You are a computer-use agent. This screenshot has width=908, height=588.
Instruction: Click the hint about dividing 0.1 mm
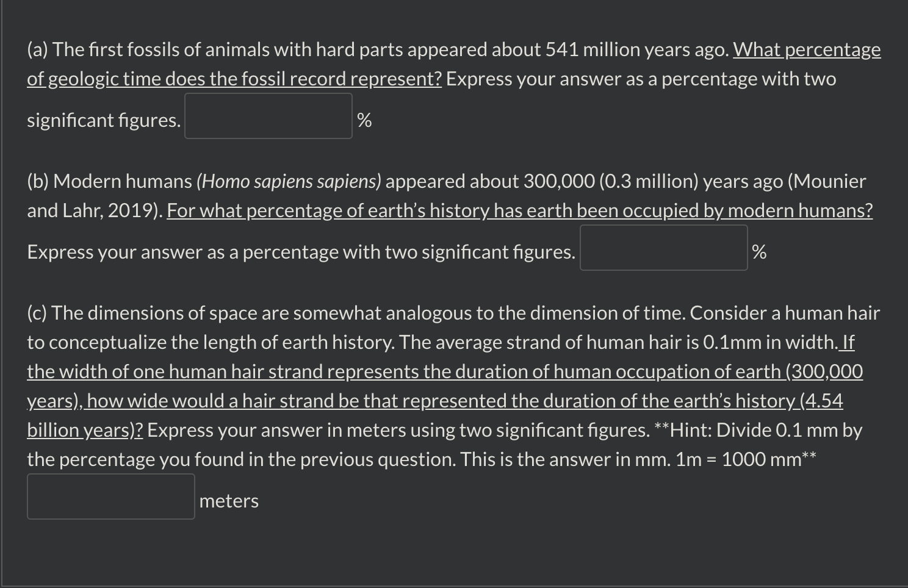(757, 430)
